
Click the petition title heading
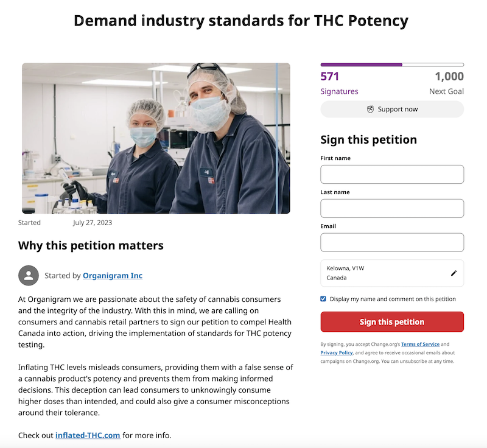[x=241, y=21]
